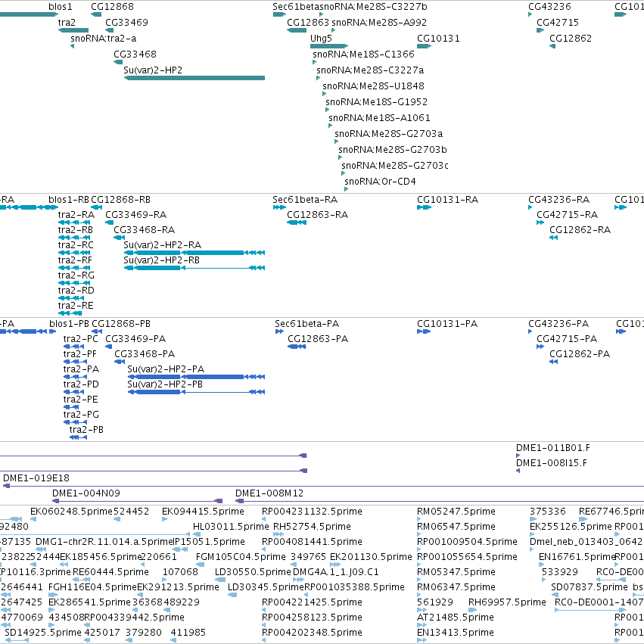The height and width of the screenshot is (644, 644).
Task: Select the EN13413.5prime EST label
Action: (455, 633)
